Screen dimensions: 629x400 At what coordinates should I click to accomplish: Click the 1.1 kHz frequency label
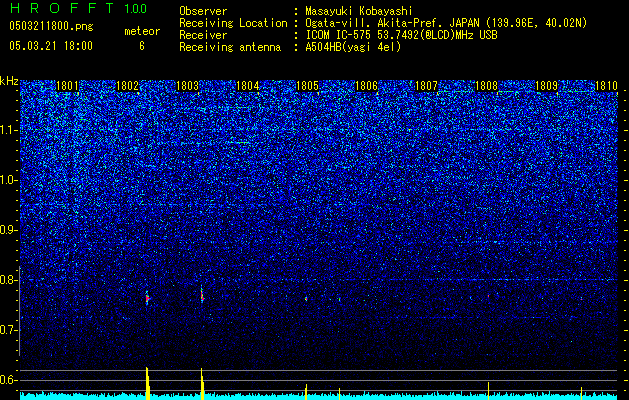[x=9, y=130]
